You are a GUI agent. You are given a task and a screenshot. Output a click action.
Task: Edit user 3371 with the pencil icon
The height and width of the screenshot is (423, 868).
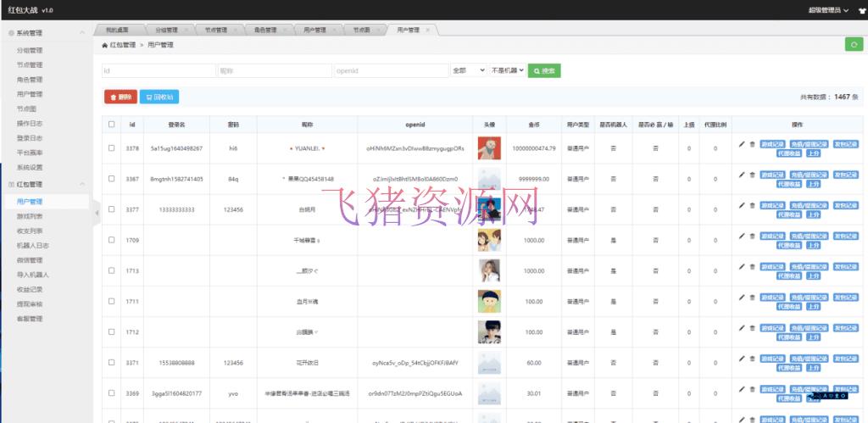click(x=742, y=359)
